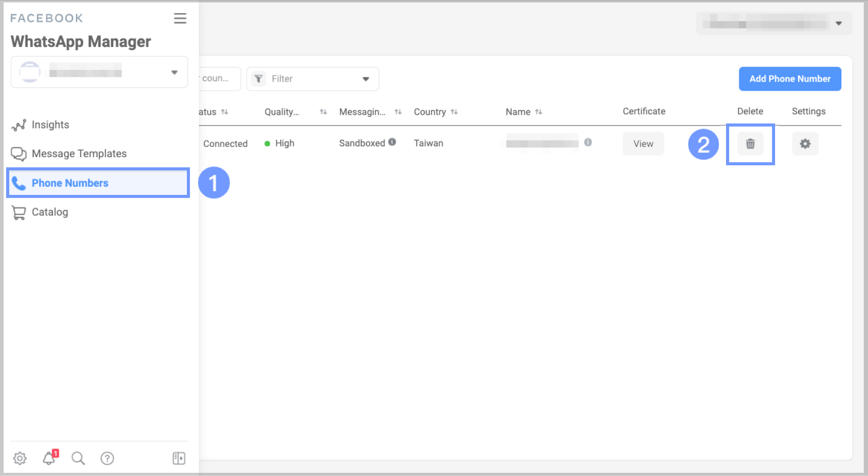
Task: Click the Insights graph icon
Action: tap(19, 125)
